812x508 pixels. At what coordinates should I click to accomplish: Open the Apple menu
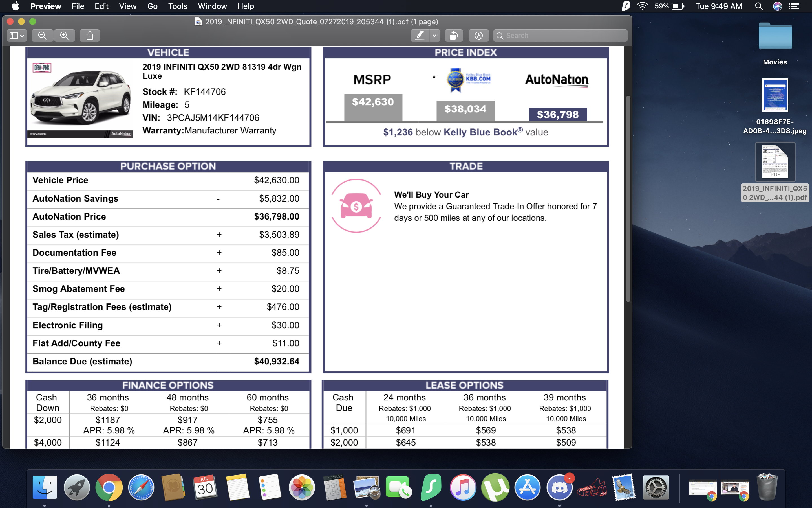(16, 6)
